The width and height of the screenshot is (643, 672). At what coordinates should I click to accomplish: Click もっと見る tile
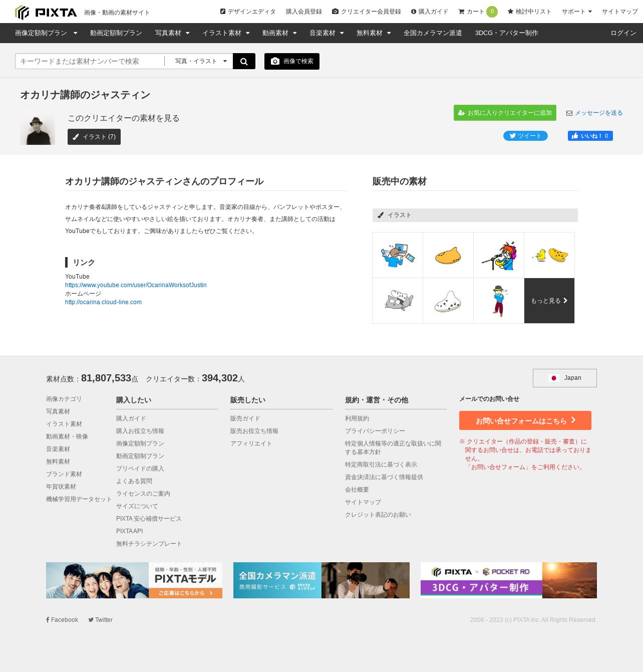coord(549,301)
